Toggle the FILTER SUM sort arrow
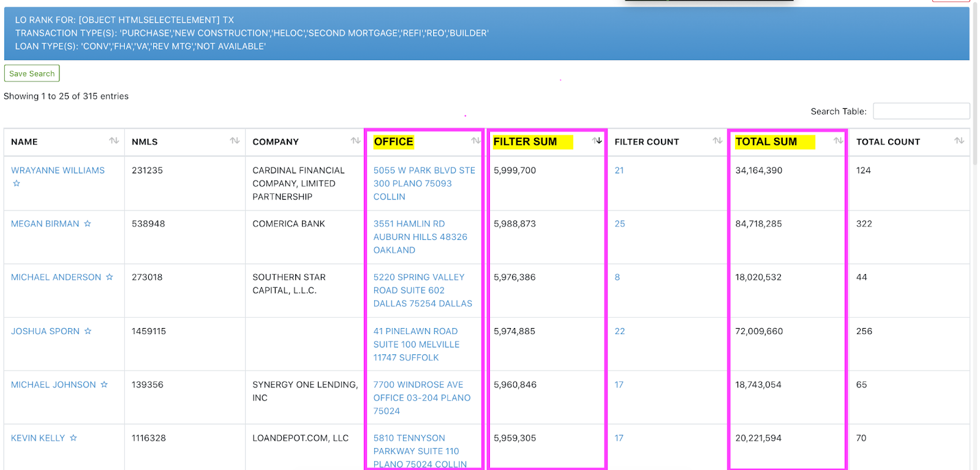Image resolution: width=980 pixels, height=470 pixels. [597, 141]
